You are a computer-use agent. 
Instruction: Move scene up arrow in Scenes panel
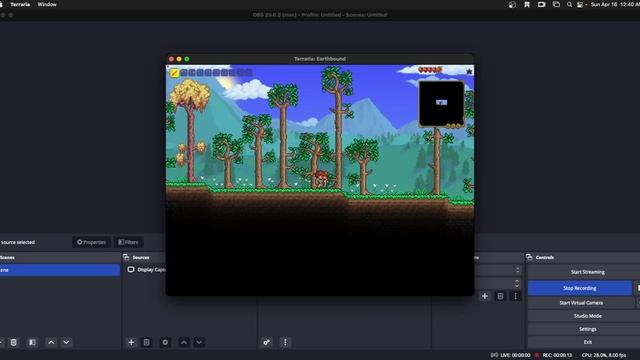[51, 342]
